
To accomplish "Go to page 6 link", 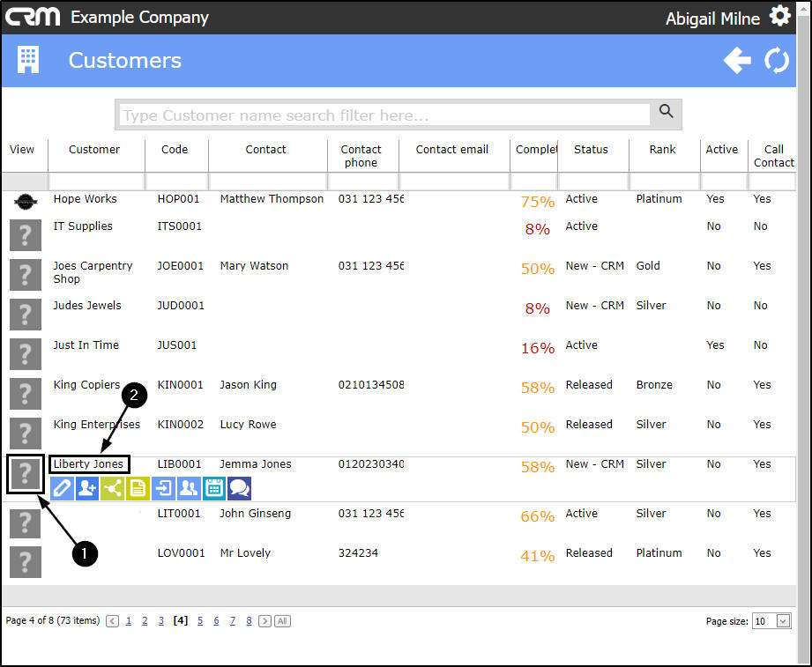I will pos(216,620).
